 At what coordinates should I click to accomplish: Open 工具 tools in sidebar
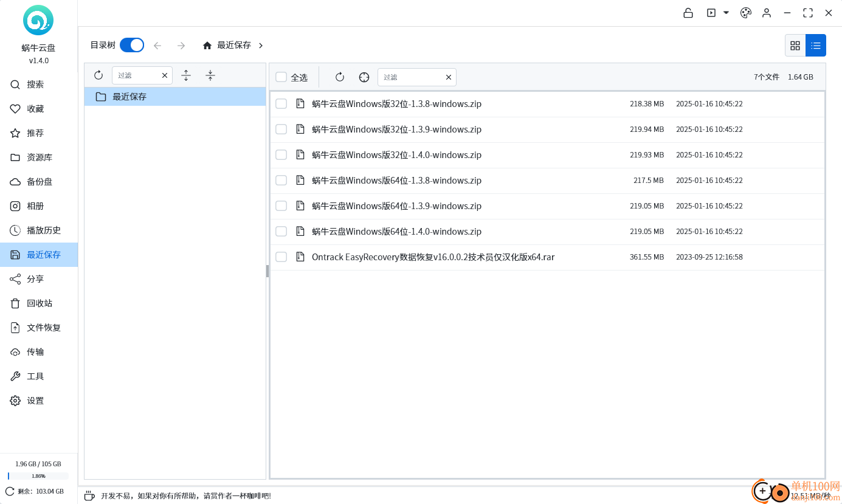[x=39, y=376]
